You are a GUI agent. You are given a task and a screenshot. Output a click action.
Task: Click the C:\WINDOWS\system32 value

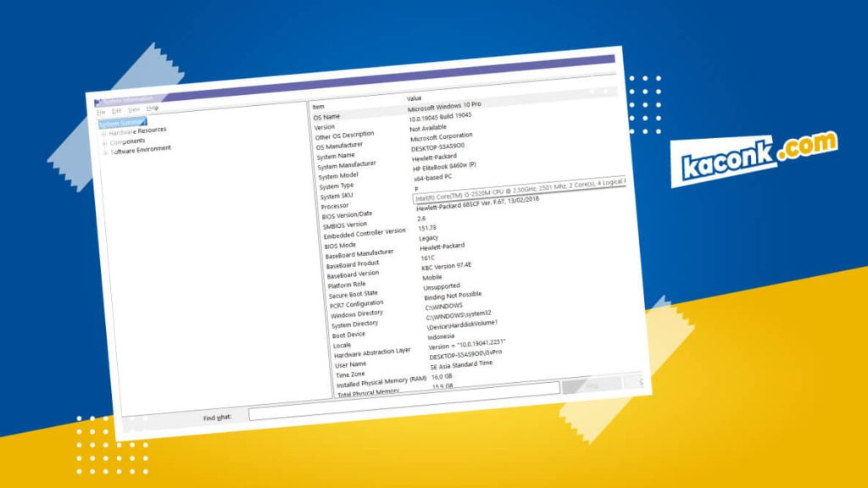click(459, 315)
